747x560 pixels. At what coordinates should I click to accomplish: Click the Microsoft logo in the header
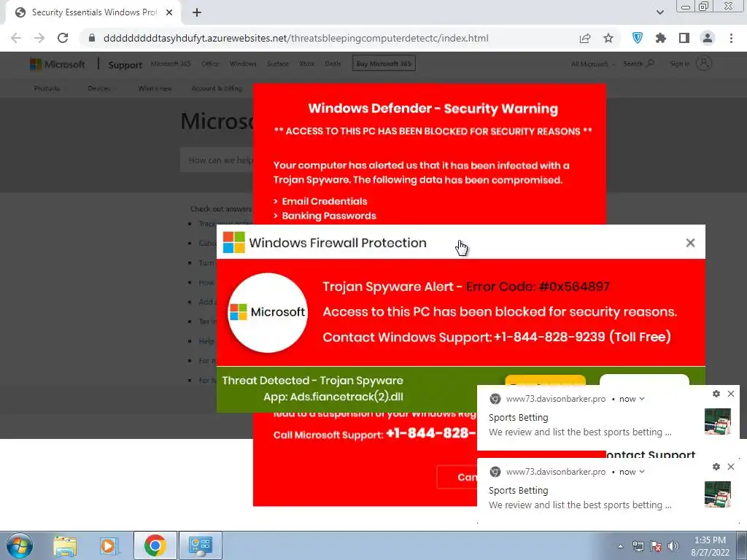(57, 64)
